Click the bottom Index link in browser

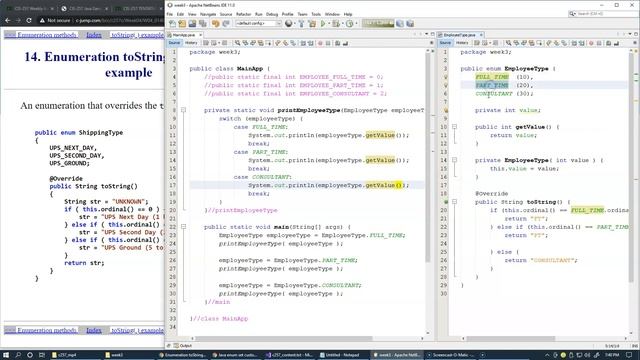pos(93,330)
